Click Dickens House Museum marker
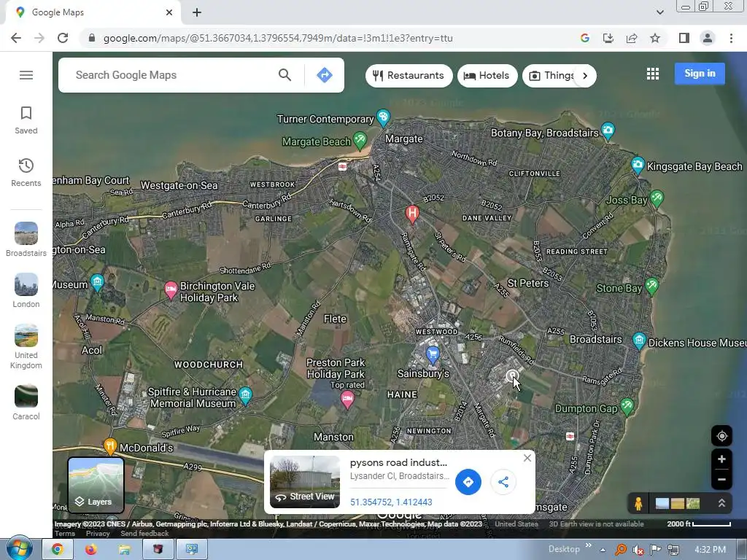The height and width of the screenshot is (560, 747). coord(639,341)
